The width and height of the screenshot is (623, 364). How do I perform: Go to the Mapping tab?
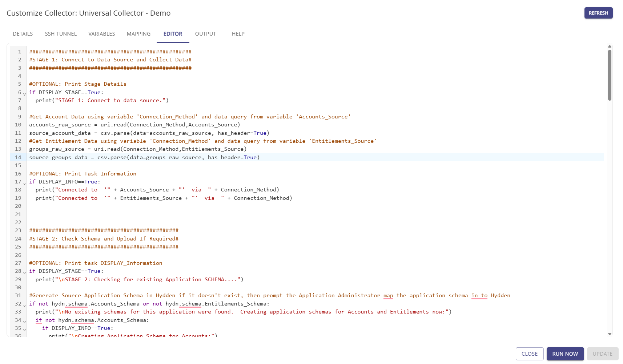tap(138, 34)
